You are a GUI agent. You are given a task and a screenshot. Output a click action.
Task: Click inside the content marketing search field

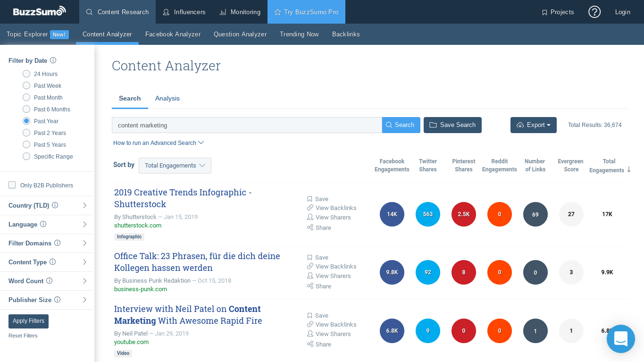(247, 125)
